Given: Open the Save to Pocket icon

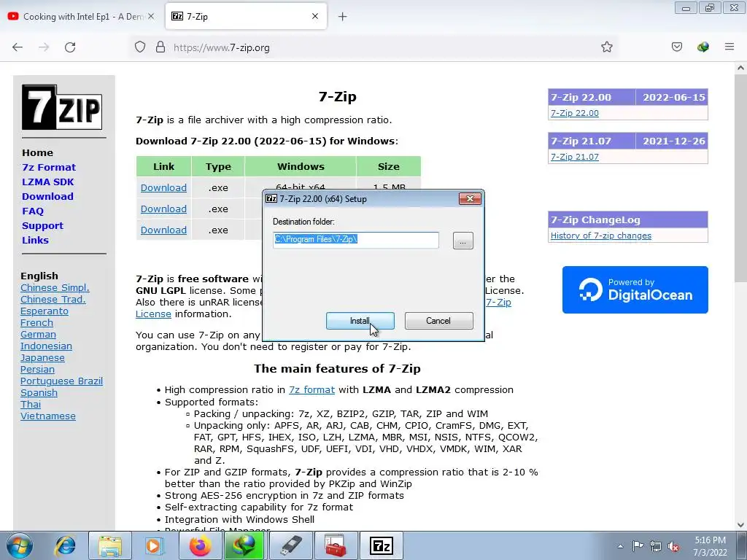Looking at the screenshot, I should pyautogui.click(x=676, y=47).
